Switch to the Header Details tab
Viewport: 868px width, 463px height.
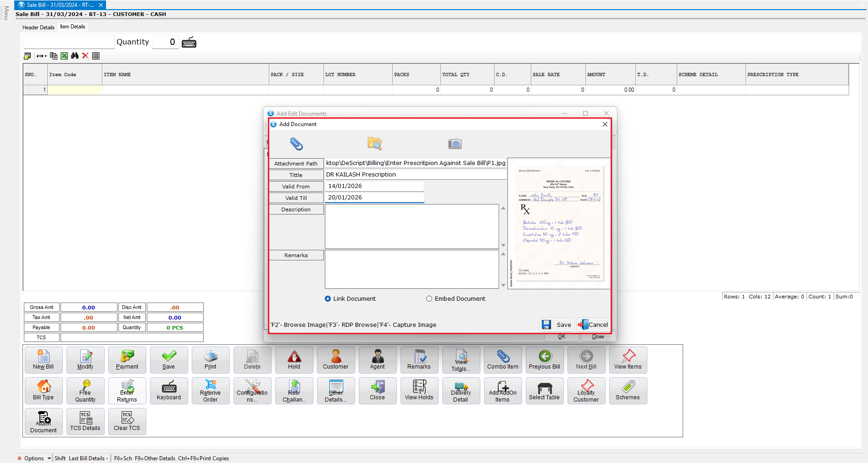pos(39,28)
